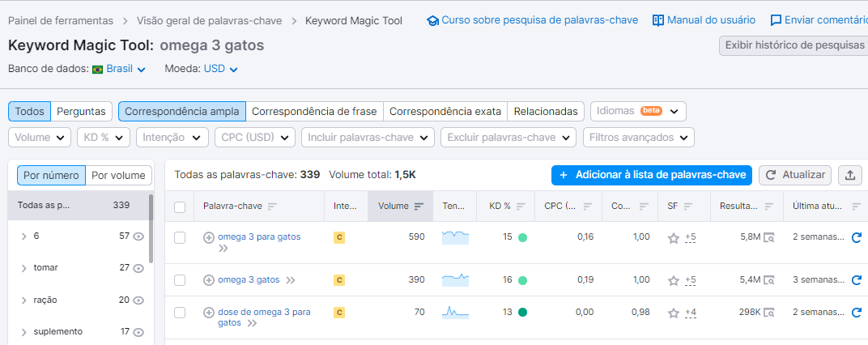Sort by Palavra-chave column icon
The height and width of the screenshot is (345, 868).
(272, 206)
